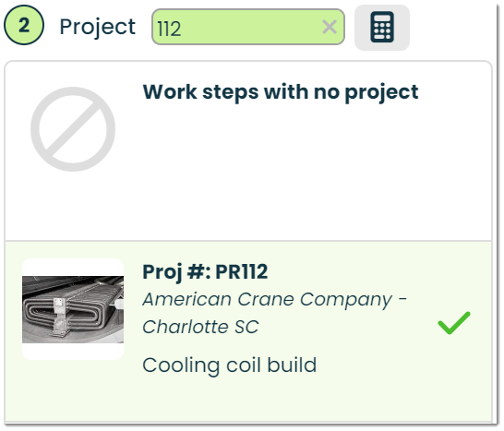Click the number 112 in search box

[x=169, y=29]
